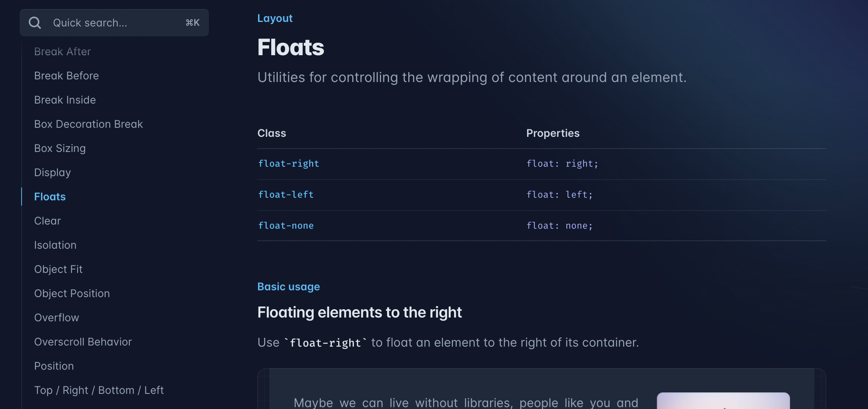Go to Break Before page

click(x=67, y=76)
